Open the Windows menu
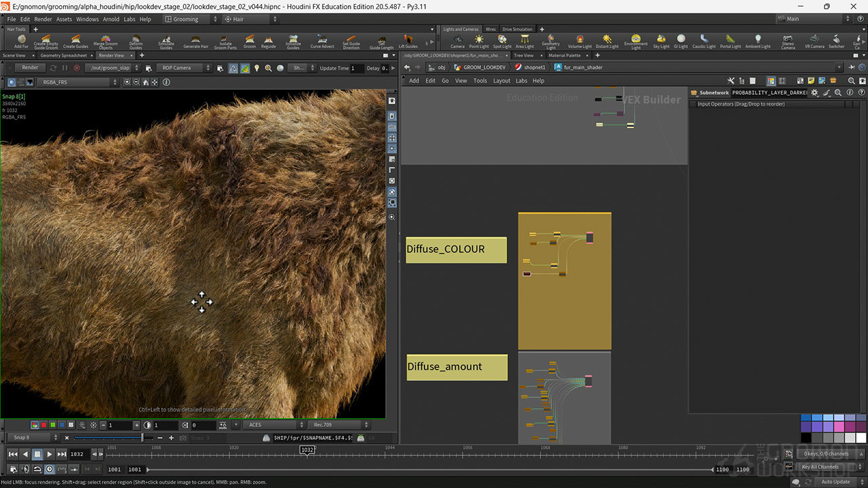 (87, 20)
